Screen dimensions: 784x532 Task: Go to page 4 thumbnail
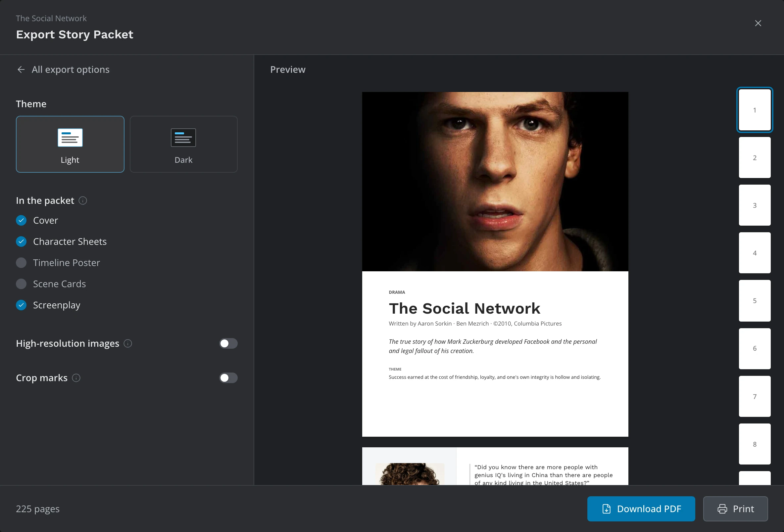(x=755, y=253)
